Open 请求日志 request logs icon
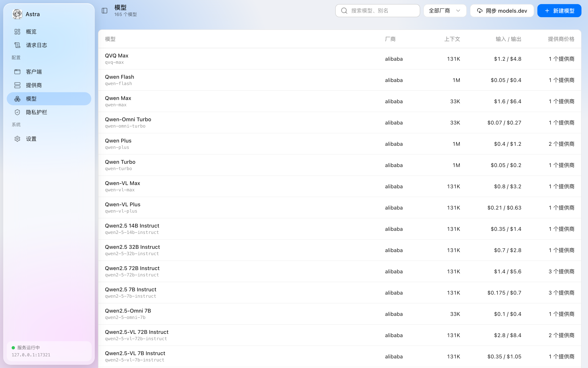588x368 pixels. 17,45
